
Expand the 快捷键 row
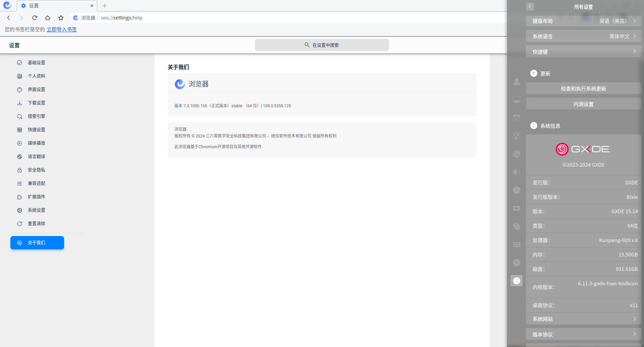tap(584, 52)
